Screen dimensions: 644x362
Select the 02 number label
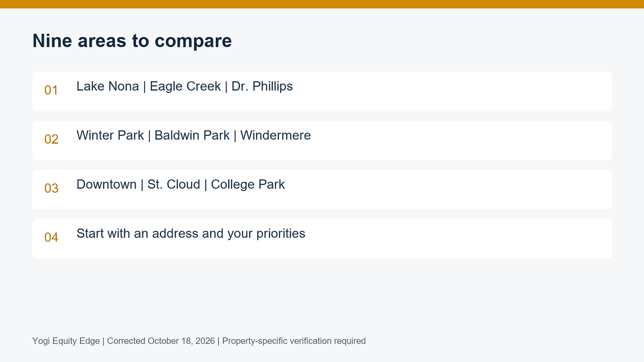[51, 139]
